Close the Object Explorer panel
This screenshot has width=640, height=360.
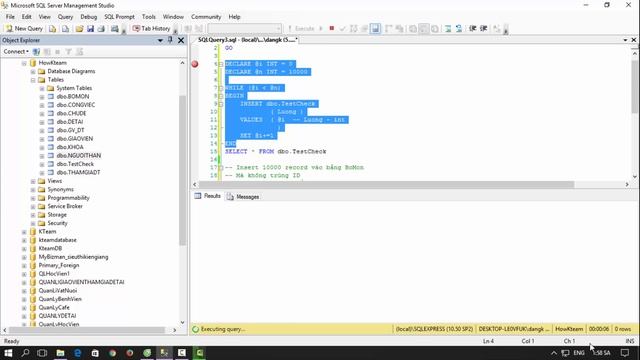(181, 40)
